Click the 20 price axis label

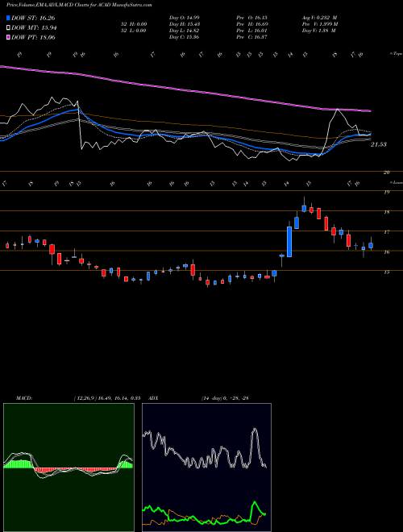coord(386,172)
